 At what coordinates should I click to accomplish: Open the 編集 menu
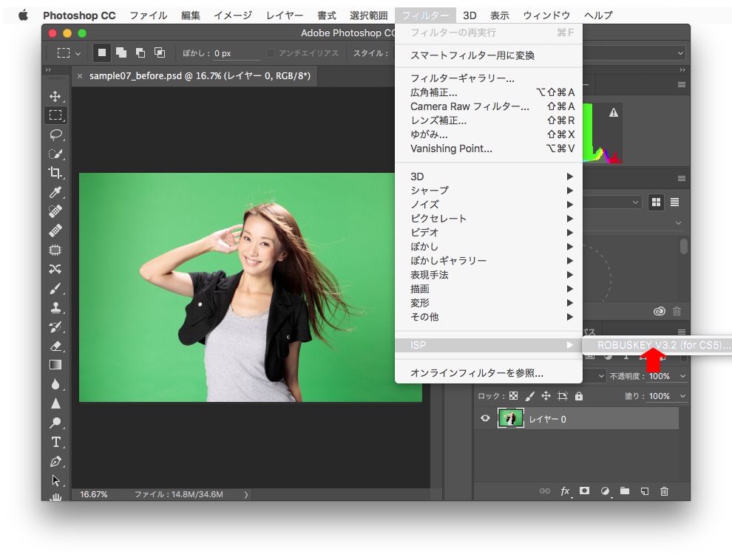[x=191, y=16]
